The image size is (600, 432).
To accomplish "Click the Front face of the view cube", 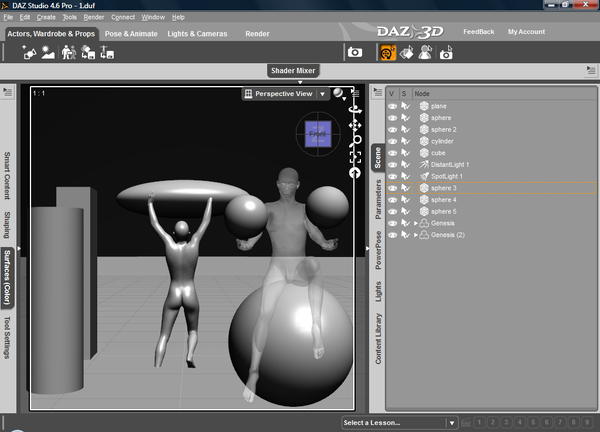I will [318, 134].
